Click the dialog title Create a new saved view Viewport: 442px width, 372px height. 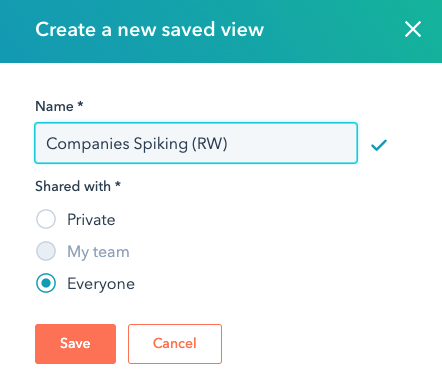point(149,30)
